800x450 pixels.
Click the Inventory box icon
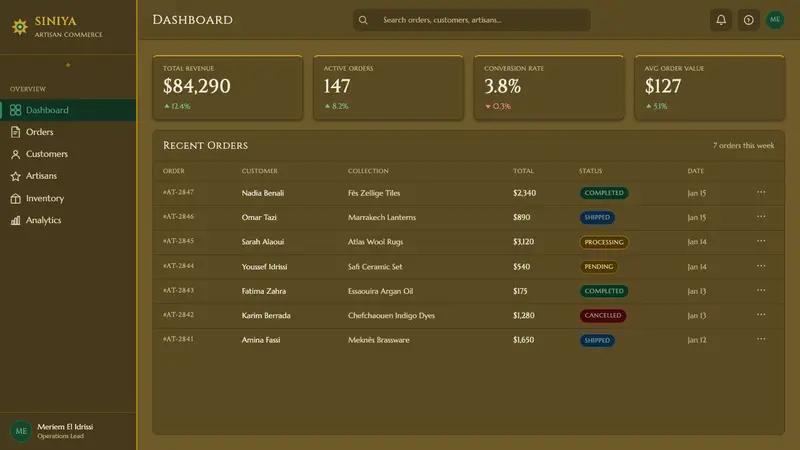15,198
